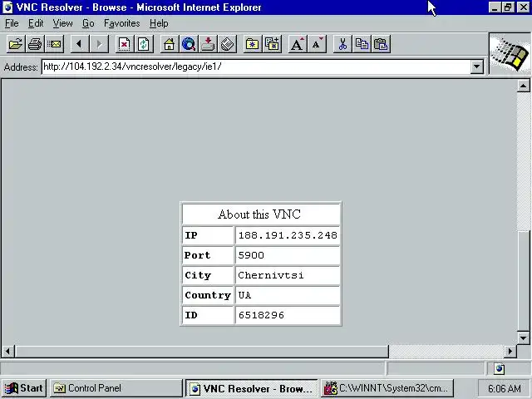Click the 'ID' label cell
Viewport: 532px width, 399px height.
(208, 315)
